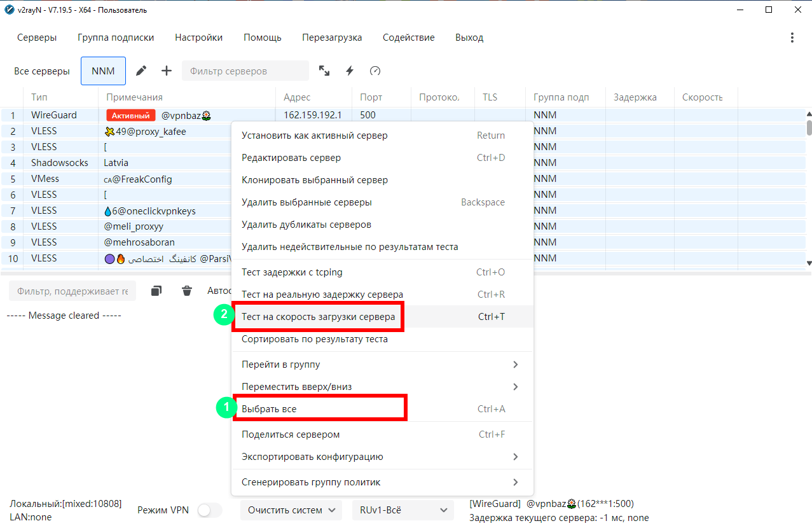Click the Фильтр серверов input field

coord(245,71)
